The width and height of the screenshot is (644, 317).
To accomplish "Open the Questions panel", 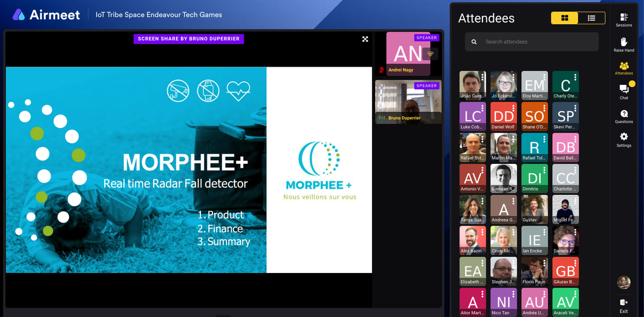I will pos(624,116).
